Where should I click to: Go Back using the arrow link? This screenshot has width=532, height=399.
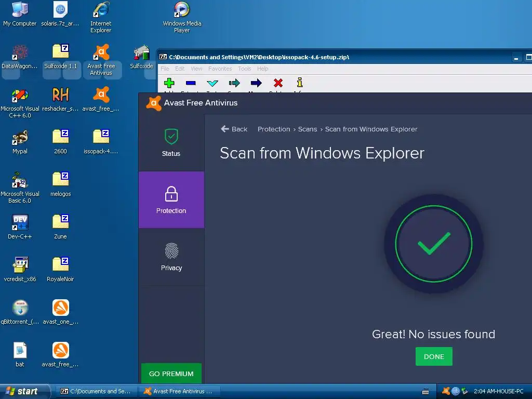point(234,129)
